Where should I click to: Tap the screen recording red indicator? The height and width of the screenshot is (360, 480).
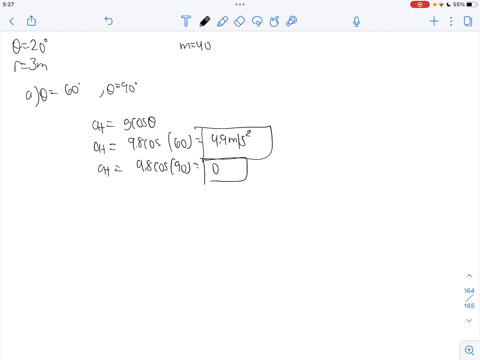(x=420, y=5)
